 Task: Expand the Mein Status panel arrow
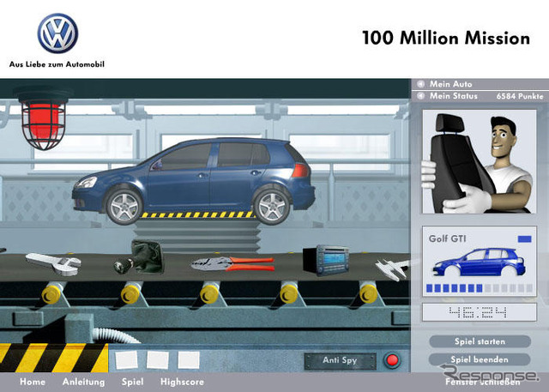tap(421, 96)
